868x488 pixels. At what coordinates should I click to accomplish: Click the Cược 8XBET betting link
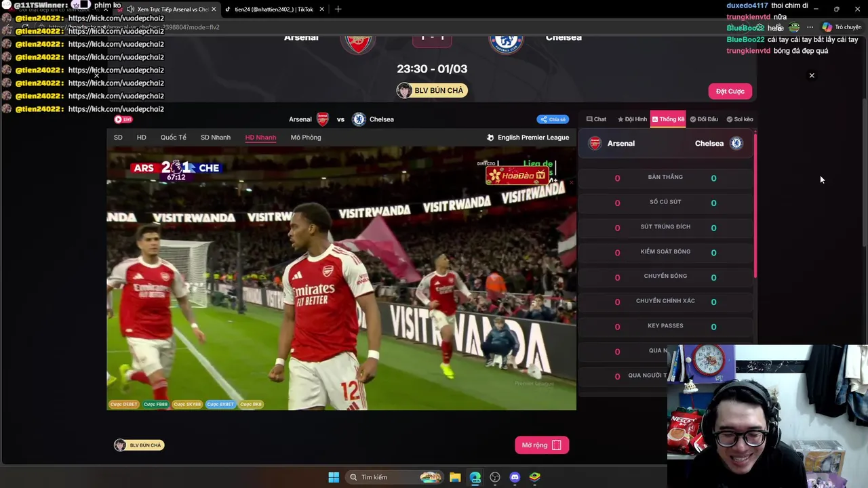[x=220, y=404]
